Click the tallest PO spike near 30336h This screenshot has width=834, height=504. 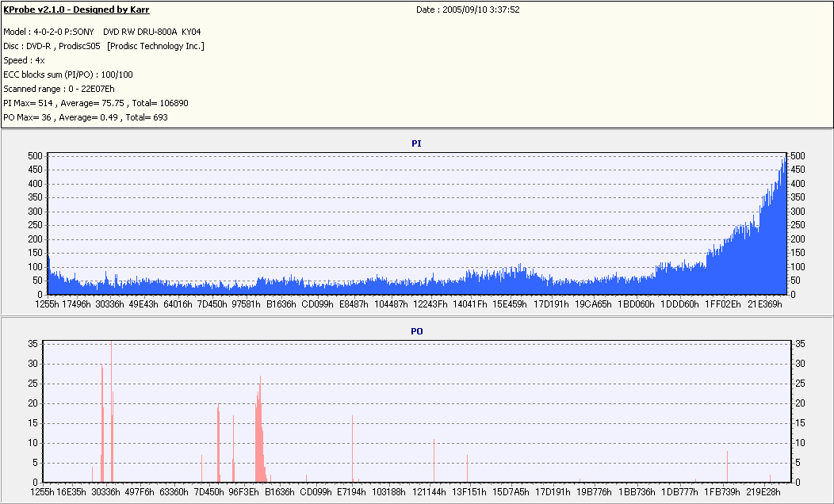click(111, 411)
